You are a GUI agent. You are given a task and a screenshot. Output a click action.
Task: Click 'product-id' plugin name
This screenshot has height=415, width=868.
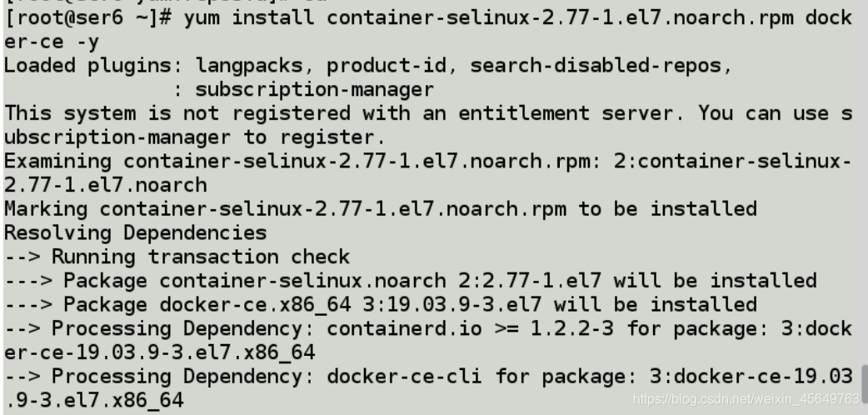[387, 65]
